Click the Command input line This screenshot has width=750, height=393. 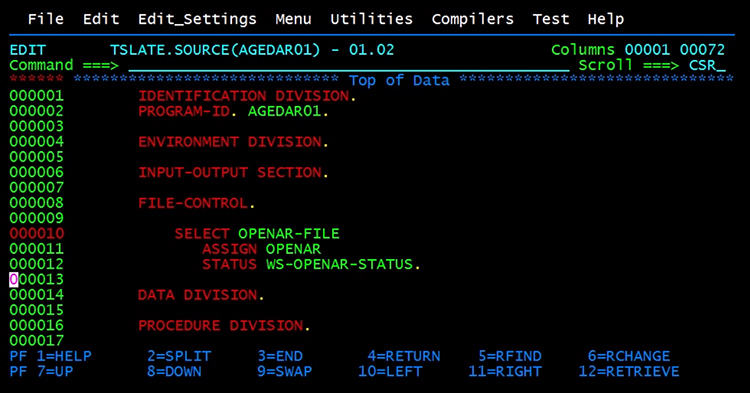349,66
